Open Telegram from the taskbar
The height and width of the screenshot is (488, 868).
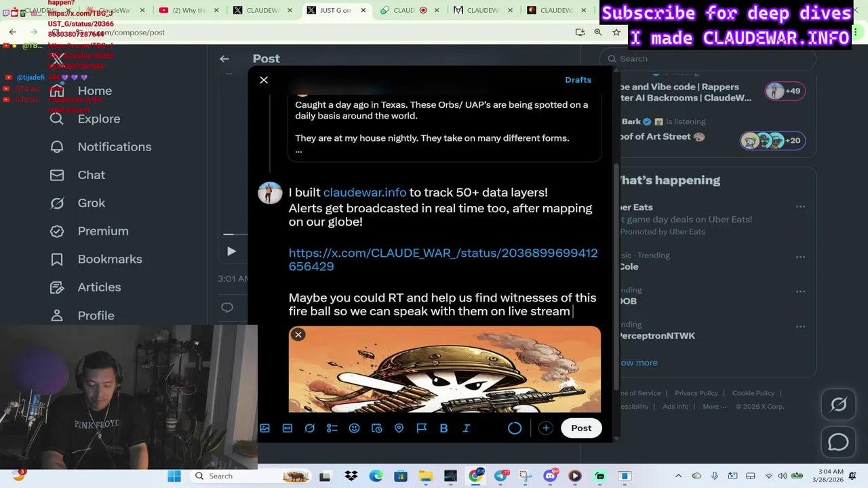tap(501, 476)
